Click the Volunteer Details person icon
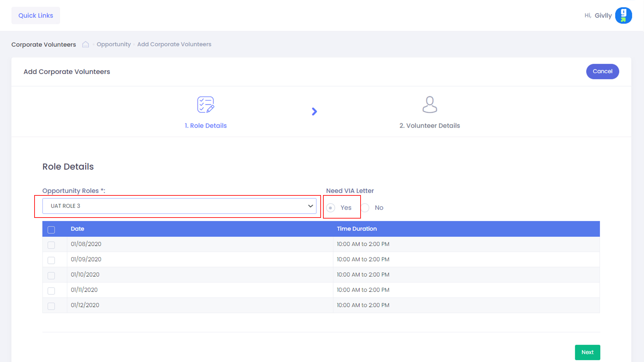This screenshot has width=644, height=362. (429, 105)
